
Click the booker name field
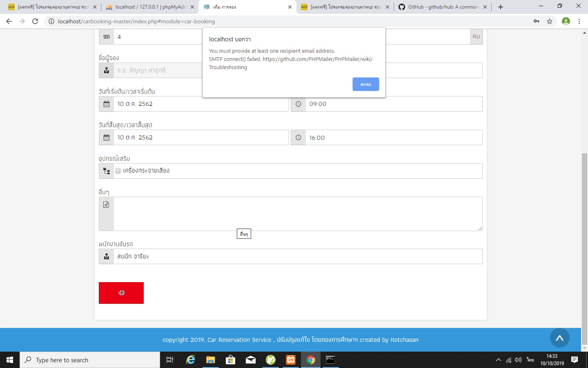(158, 70)
